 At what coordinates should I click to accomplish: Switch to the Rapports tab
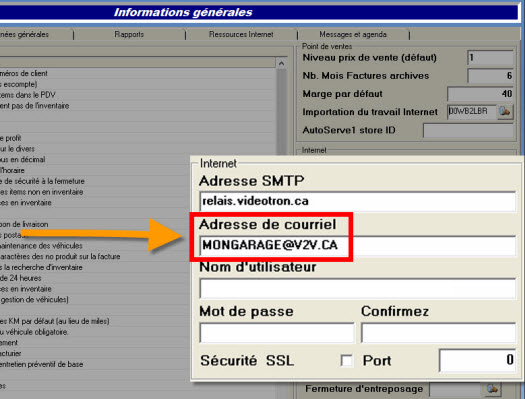(129, 34)
